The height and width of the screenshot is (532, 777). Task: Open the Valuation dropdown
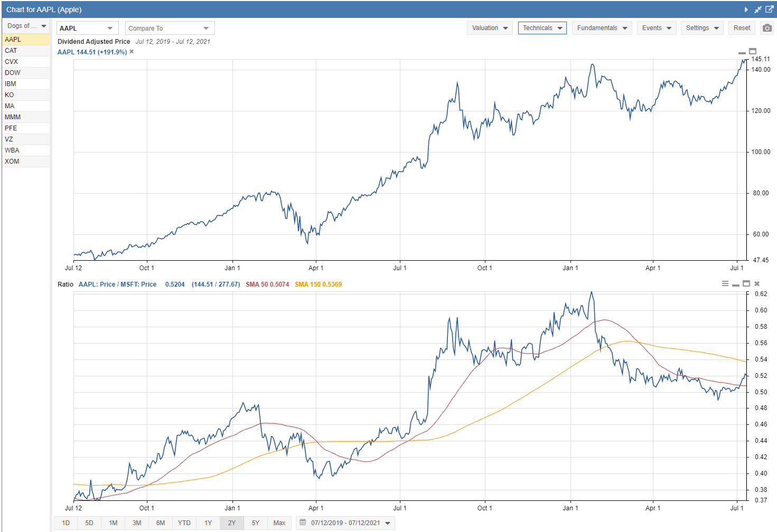[490, 28]
